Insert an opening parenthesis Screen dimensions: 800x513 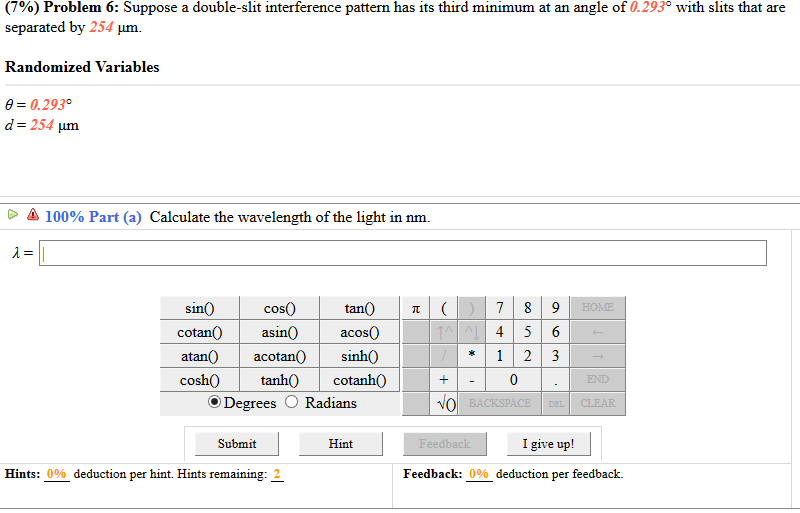(443, 308)
